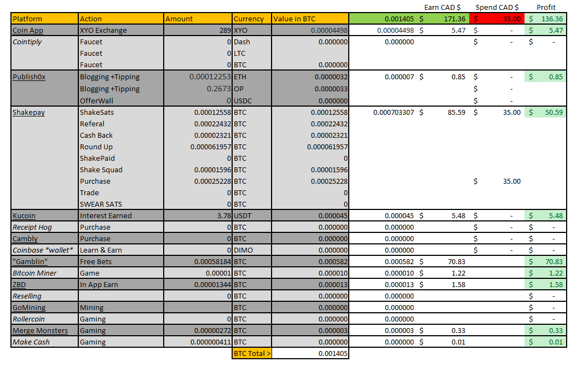Select the red 35.00 spend total cell
Screen dimensions: 588x368
(497, 19)
